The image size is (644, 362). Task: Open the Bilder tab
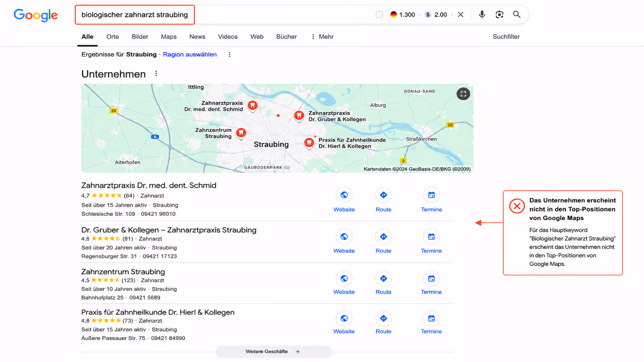click(x=140, y=37)
